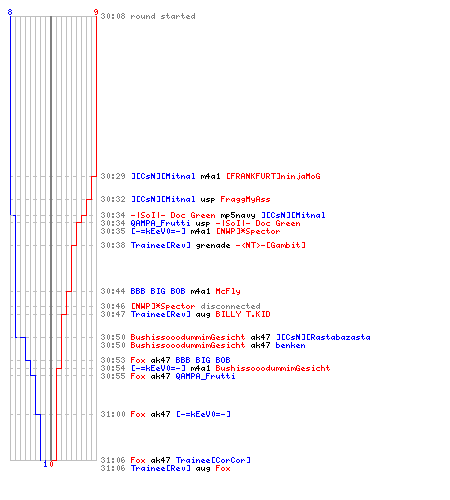Select [NWP]*Spector killed by m4a1
Image resolution: width=450 pixels, height=500 pixels.
[248, 231]
